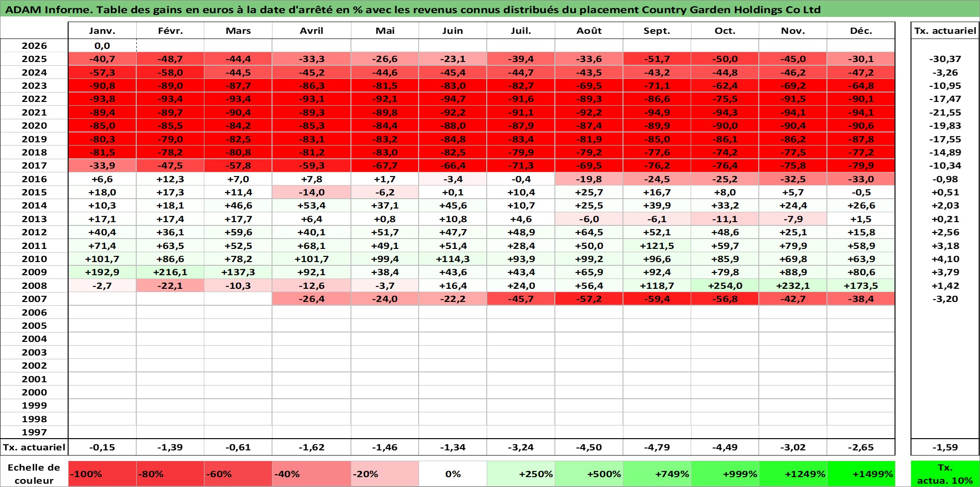Click the Echelle de couleur label

[x=34, y=474]
